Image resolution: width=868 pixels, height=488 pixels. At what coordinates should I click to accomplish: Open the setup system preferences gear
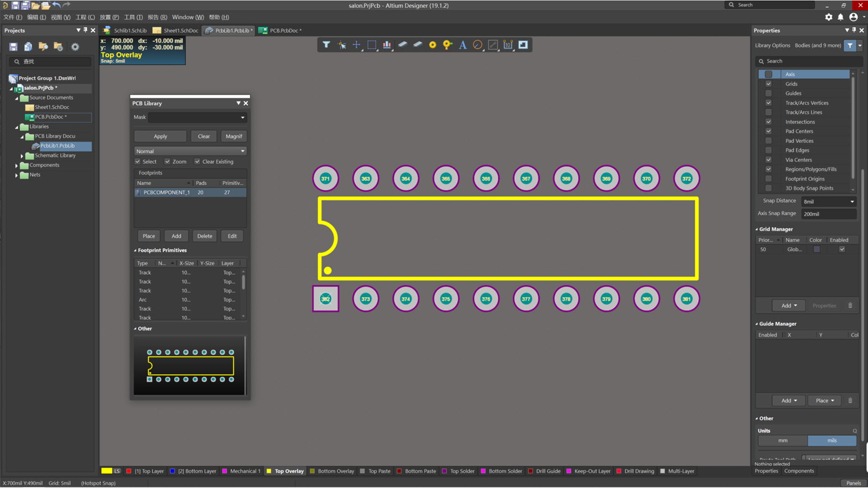[x=829, y=17]
